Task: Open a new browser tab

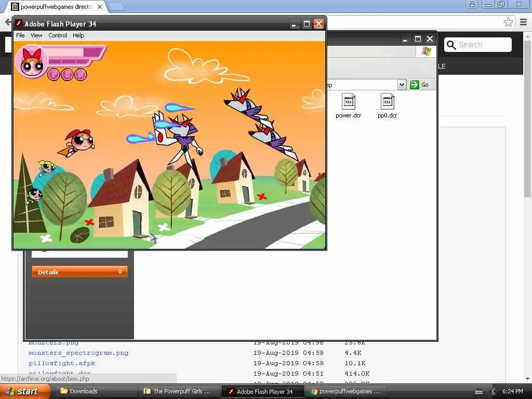Action: tap(116, 7)
